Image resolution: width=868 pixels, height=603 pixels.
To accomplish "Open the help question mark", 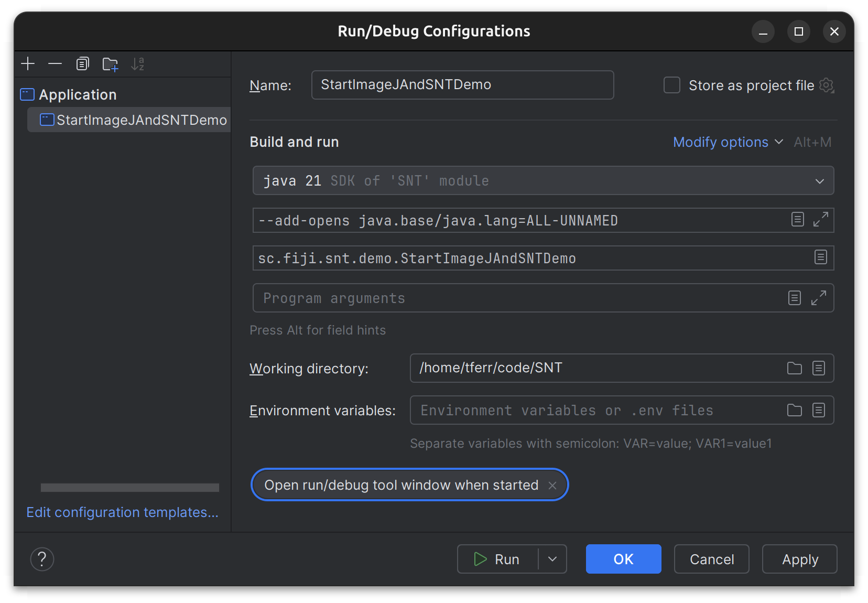I will [x=42, y=559].
